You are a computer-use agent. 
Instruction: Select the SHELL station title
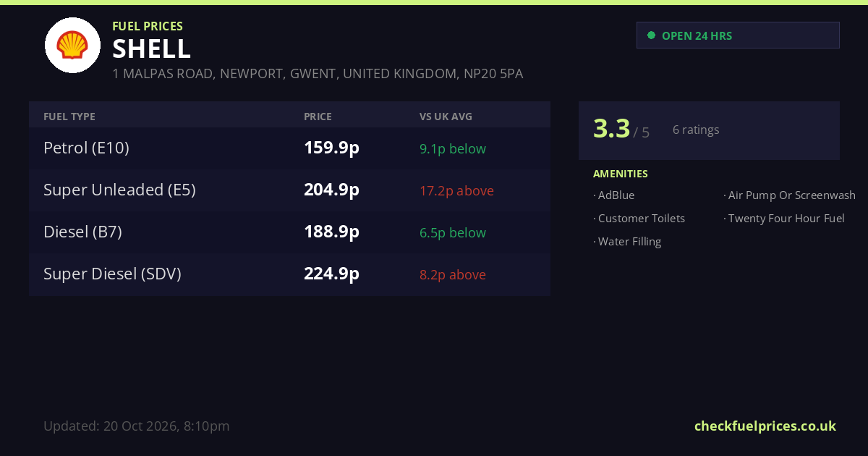click(152, 48)
